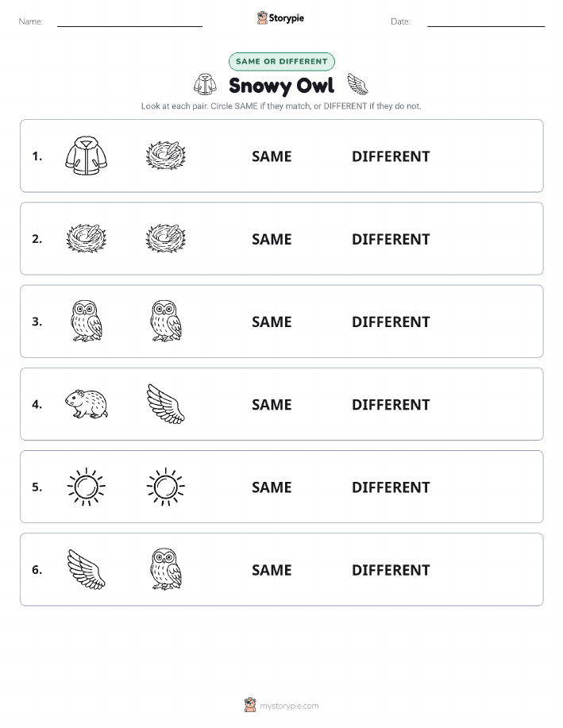Choose SAME for pair 2
Image resolution: width=563 pixels, height=728 pixels.
pos(272,239)
